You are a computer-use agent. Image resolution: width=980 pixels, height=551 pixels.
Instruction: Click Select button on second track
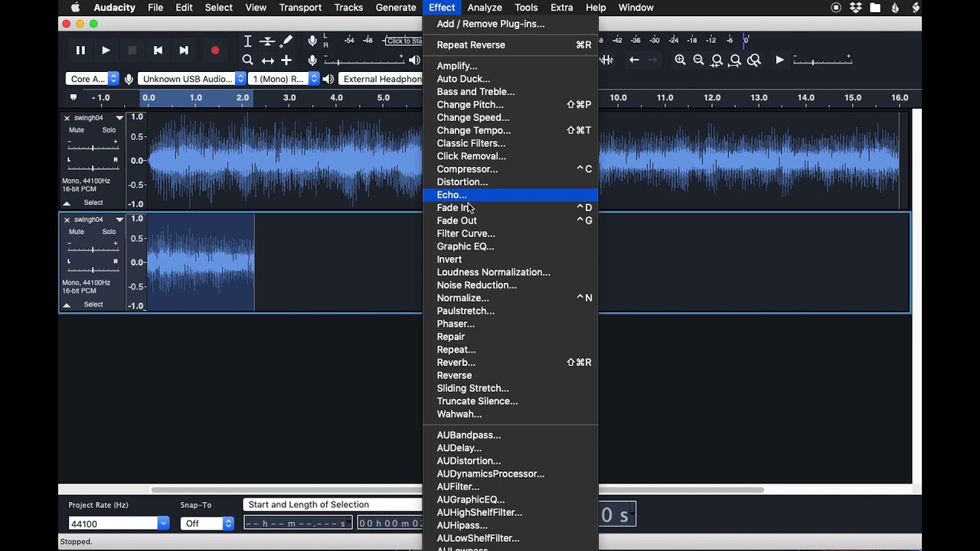(93, 305)
